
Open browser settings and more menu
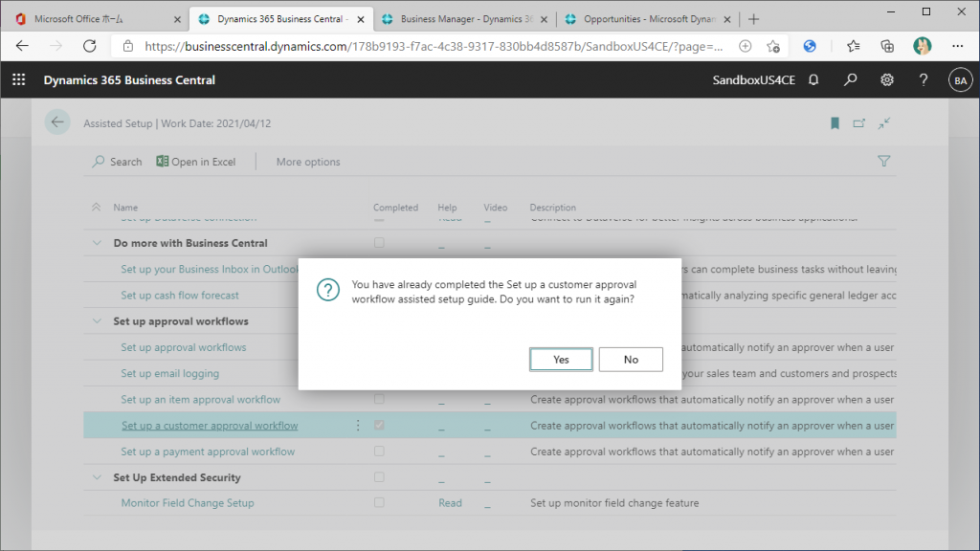coord(957,46)
